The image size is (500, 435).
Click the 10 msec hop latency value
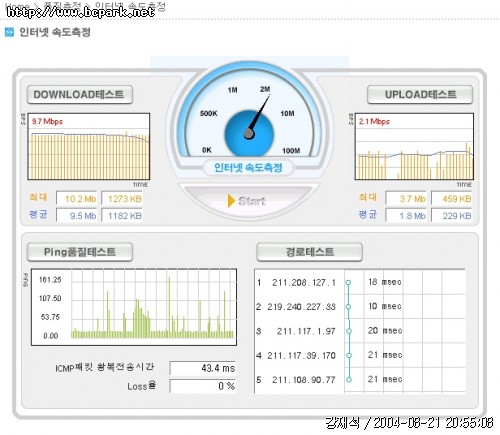(385, 306)
